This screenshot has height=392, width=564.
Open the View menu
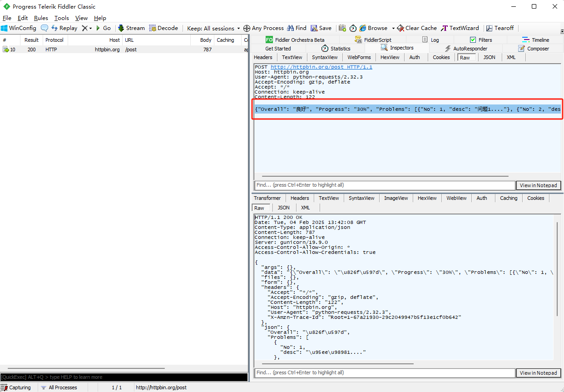[x=82, y=18]
